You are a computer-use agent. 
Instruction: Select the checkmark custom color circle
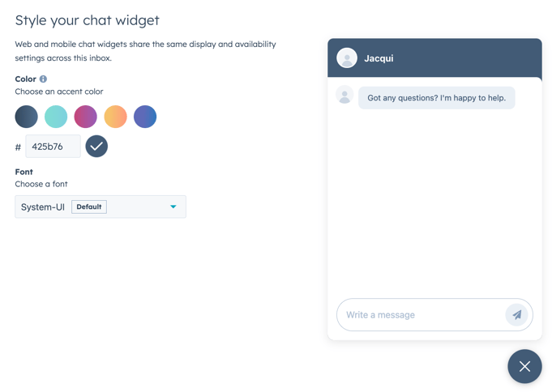coord(96,146)
